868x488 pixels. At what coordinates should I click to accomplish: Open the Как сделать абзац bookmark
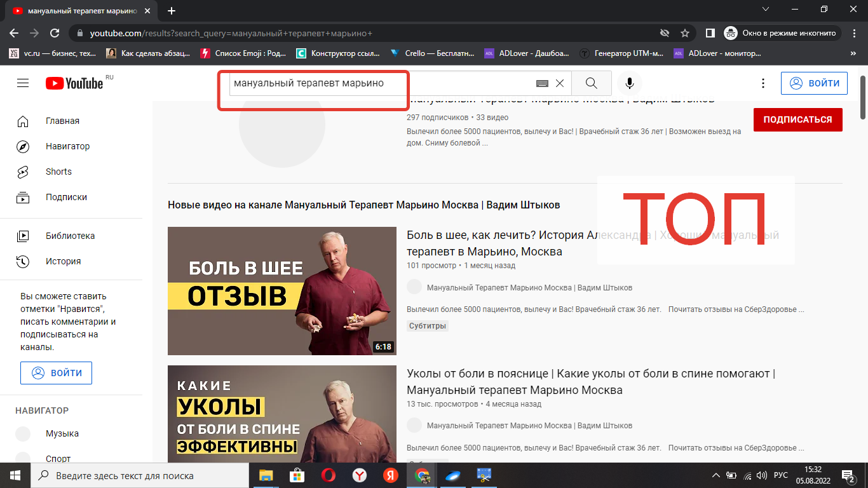coord(148,53)
